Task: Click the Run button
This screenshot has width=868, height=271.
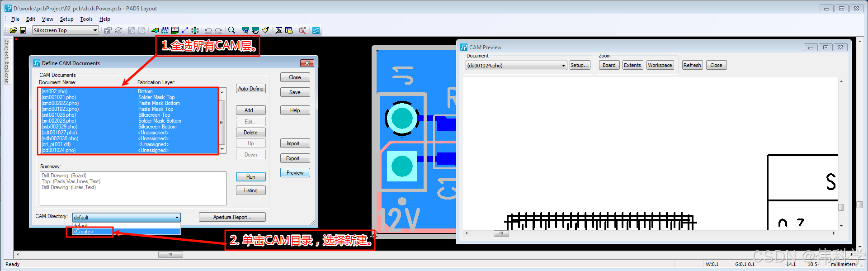Action: pyautogui.click(x=250, y=177)
